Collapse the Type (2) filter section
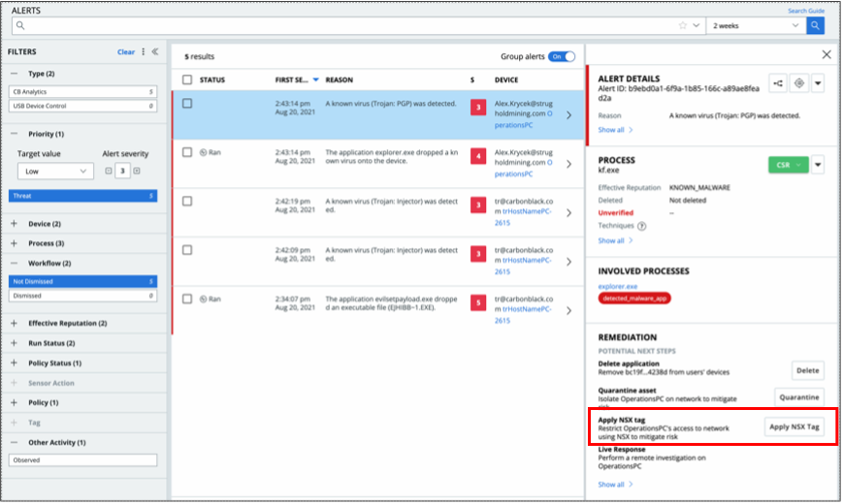843x504 pixels. [x=15, y=74]
